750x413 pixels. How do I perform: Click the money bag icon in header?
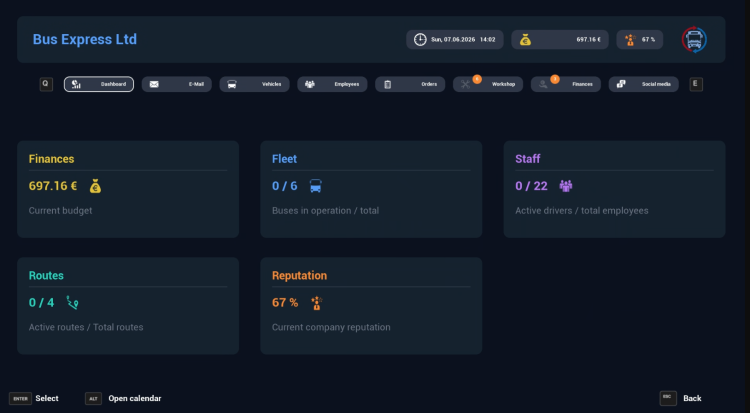(x=525, y=40)
